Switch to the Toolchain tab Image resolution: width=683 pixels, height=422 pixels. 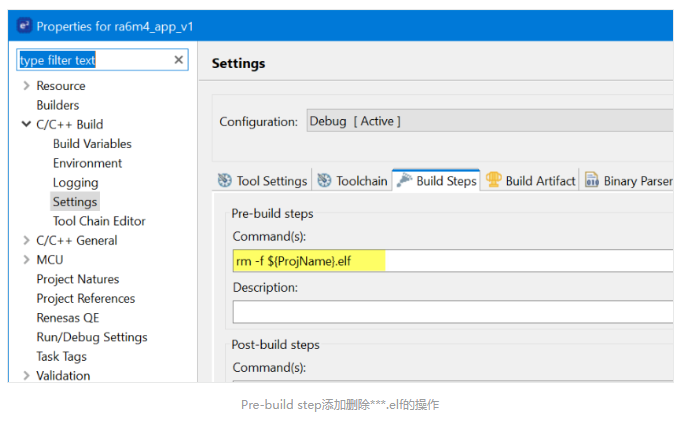[352, 180]
